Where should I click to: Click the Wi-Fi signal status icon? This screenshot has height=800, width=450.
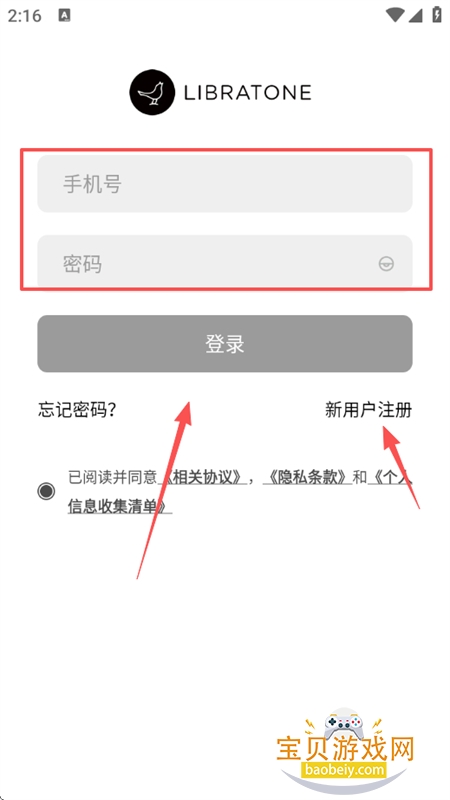click(394, 15)
